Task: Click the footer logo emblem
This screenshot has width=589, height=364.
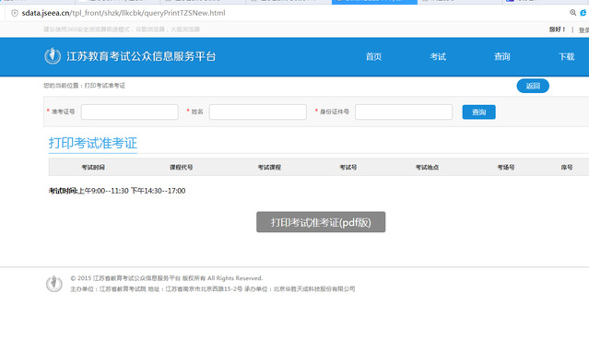Action: (54, 284)
